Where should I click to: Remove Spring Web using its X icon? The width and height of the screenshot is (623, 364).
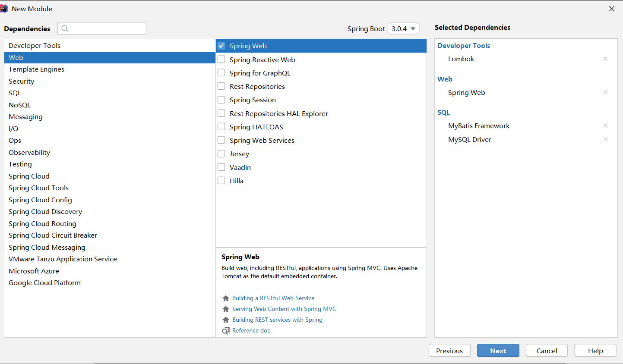(x=605, y=93)
